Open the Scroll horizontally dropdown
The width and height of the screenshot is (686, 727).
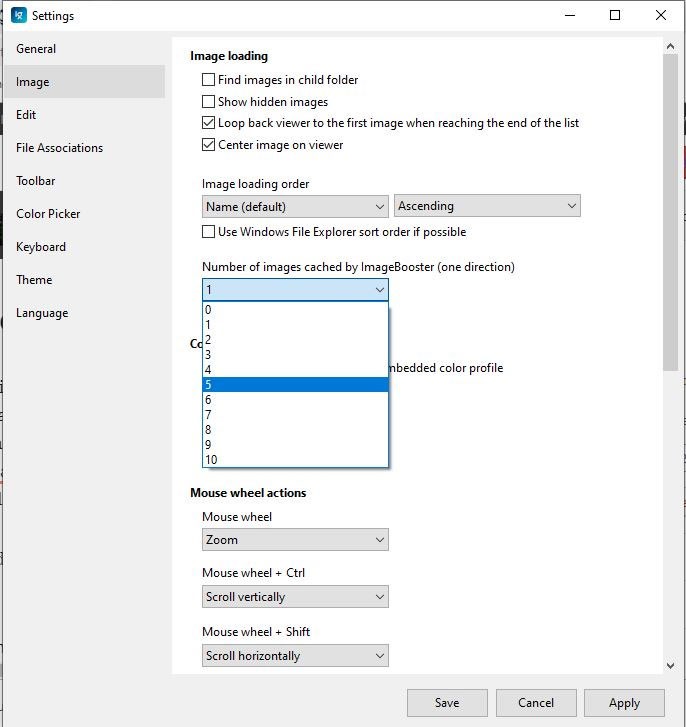(294, 656)
